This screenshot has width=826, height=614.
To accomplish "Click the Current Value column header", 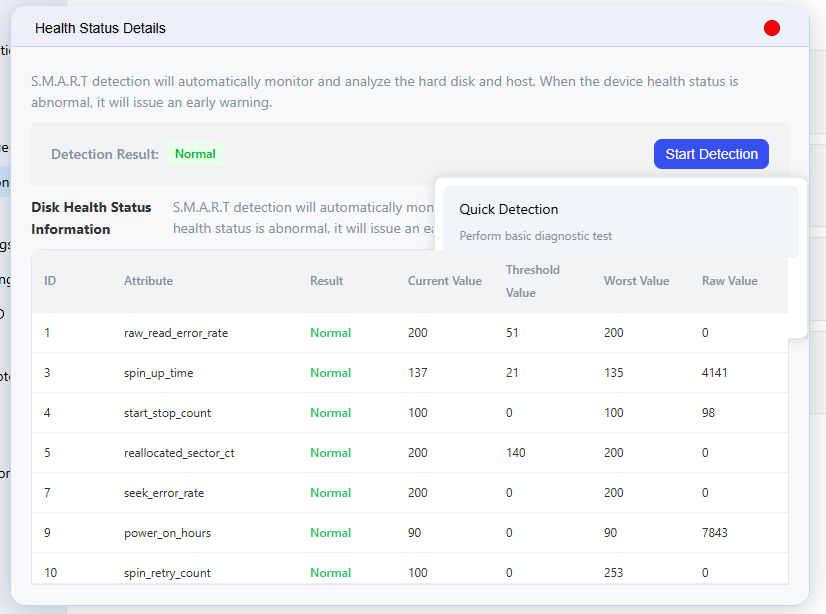I will pos(445,281).
